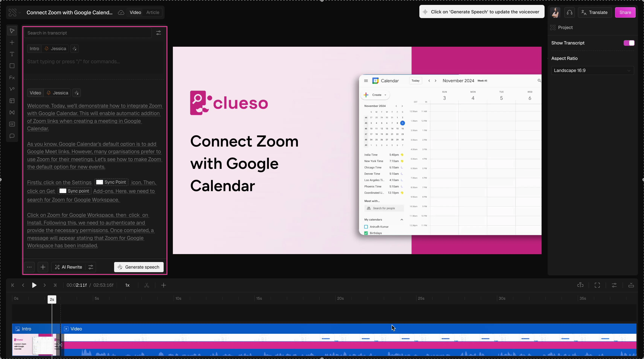Click the headphones icon in top bar

[x=569, y=12]
